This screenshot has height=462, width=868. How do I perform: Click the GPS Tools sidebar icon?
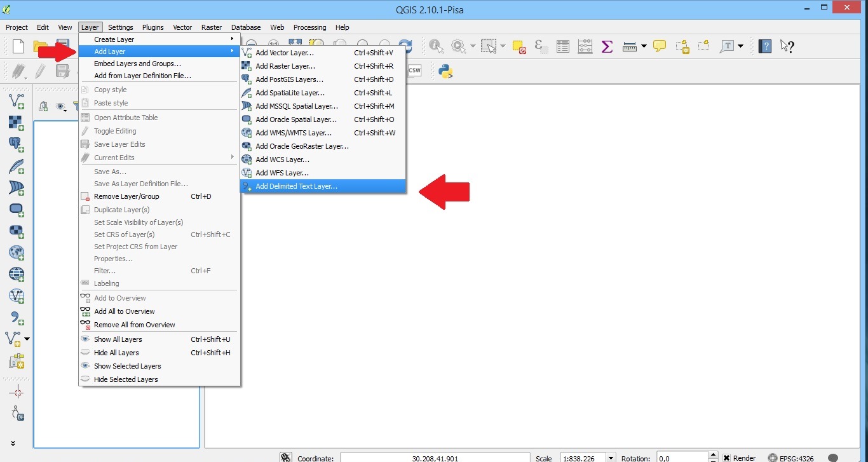[x=17, y=414]
